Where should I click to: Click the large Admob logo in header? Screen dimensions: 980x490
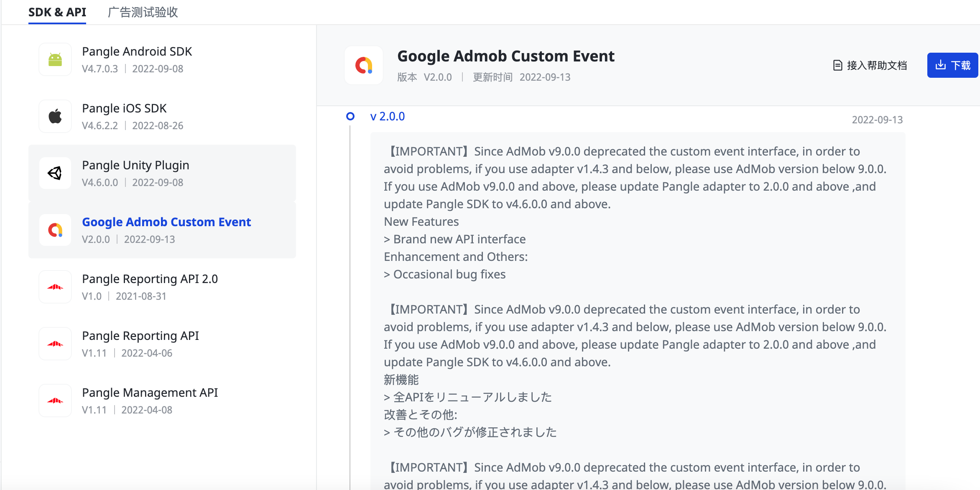click(364, 65)
